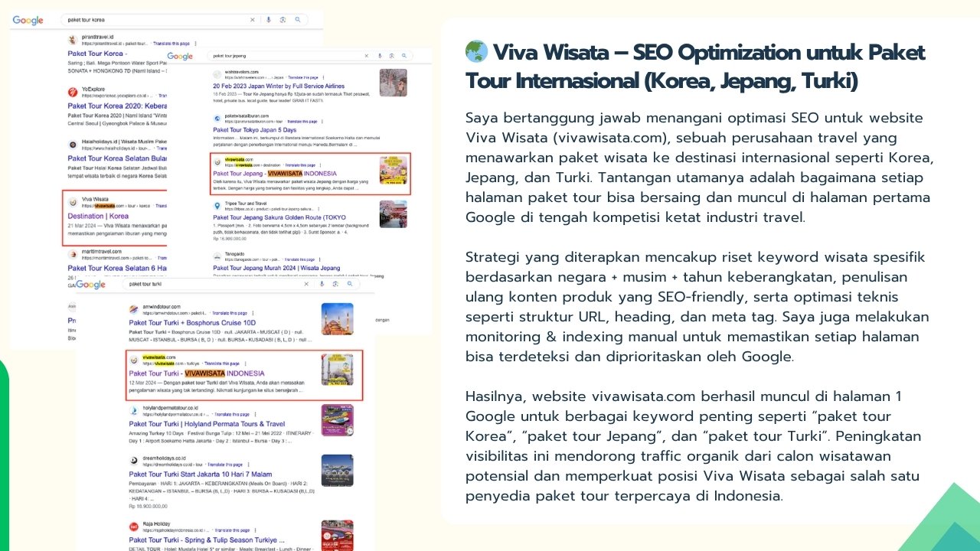Viewport: 980px width, 551px height.
Task: Open the three-dot menu for vivawisata Jepang result
Action: click(321, 165)
